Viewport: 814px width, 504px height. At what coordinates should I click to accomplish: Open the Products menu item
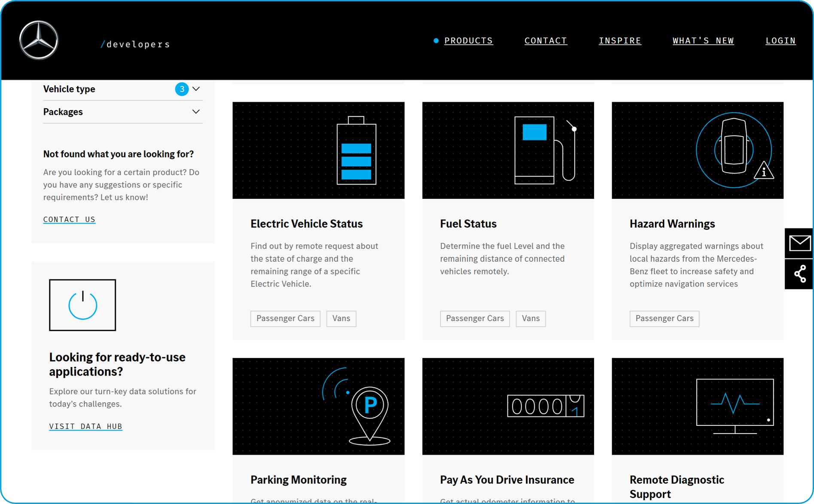(468, 41)
